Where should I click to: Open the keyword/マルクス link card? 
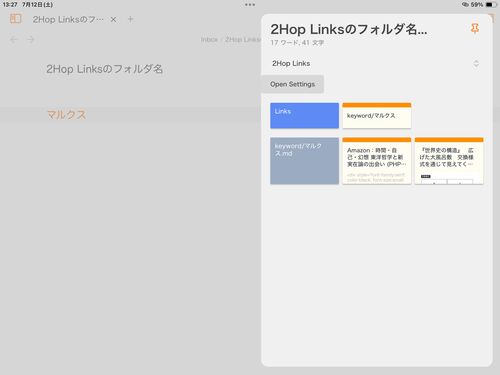pos(377,115)
